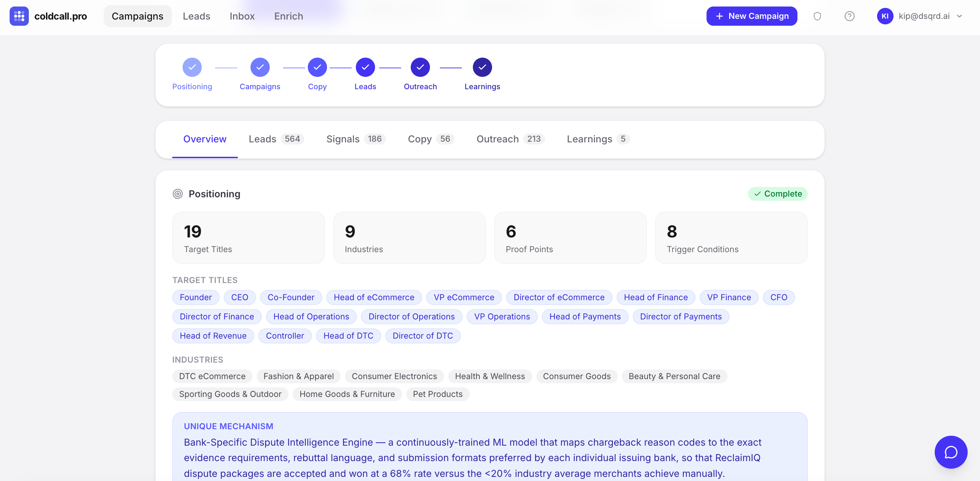
Task: Open the help question mark icon
Action: [x=849, y=16]
